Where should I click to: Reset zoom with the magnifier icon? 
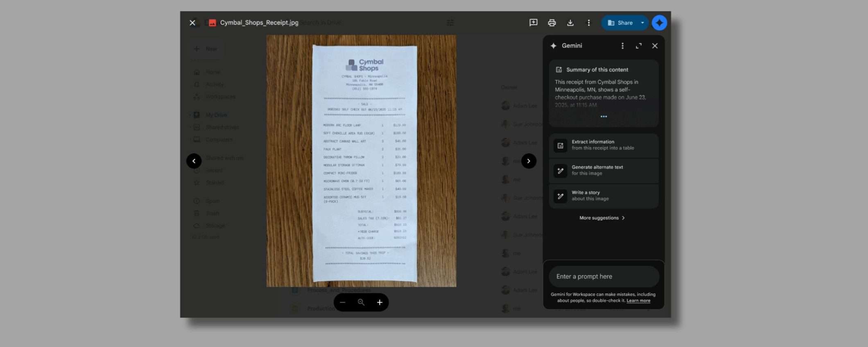[361, 302]
